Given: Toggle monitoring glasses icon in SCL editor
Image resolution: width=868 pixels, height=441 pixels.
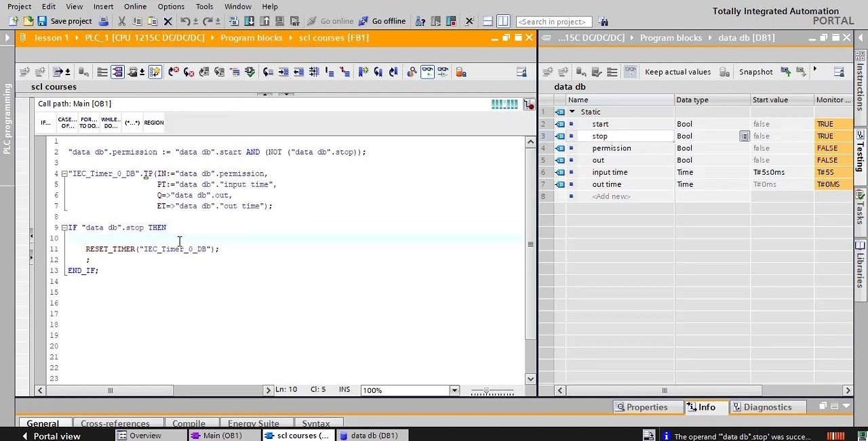Looking at the screenshot, I should [x=427, y=72].
